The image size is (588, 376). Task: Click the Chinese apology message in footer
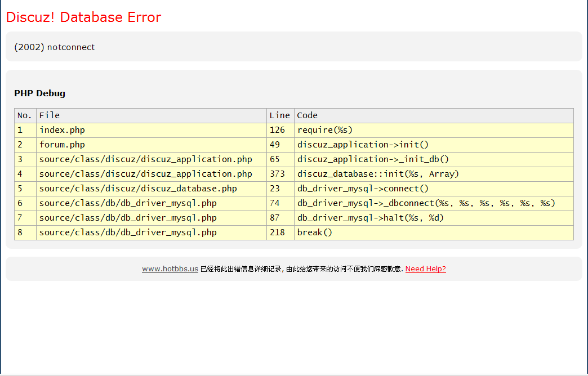(x=301, y=269)
